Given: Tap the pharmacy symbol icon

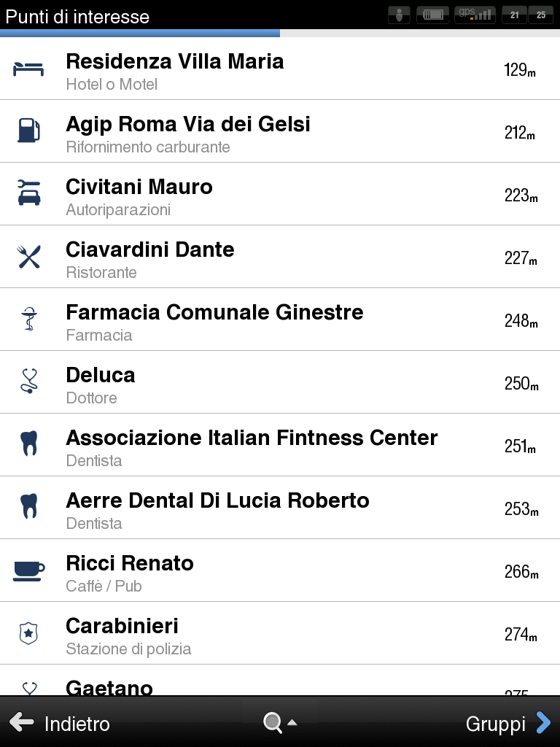Looking at the screenshot, I should (x=29, y=320).
